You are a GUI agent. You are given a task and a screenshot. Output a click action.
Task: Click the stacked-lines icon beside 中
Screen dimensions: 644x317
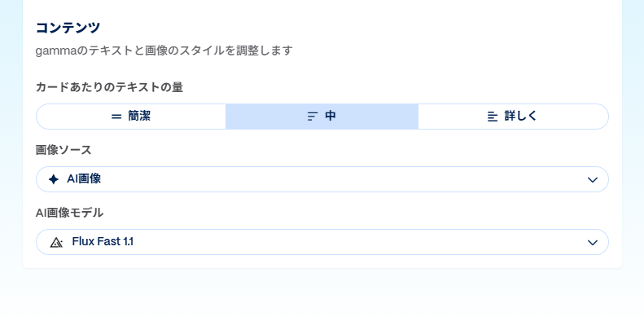[313, 117]
